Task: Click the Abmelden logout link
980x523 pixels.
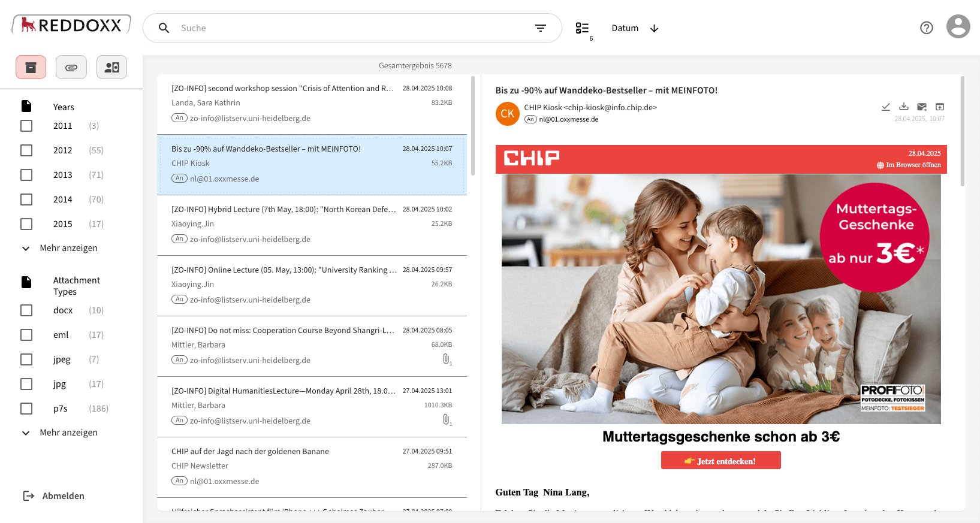Action: (64, 496)
